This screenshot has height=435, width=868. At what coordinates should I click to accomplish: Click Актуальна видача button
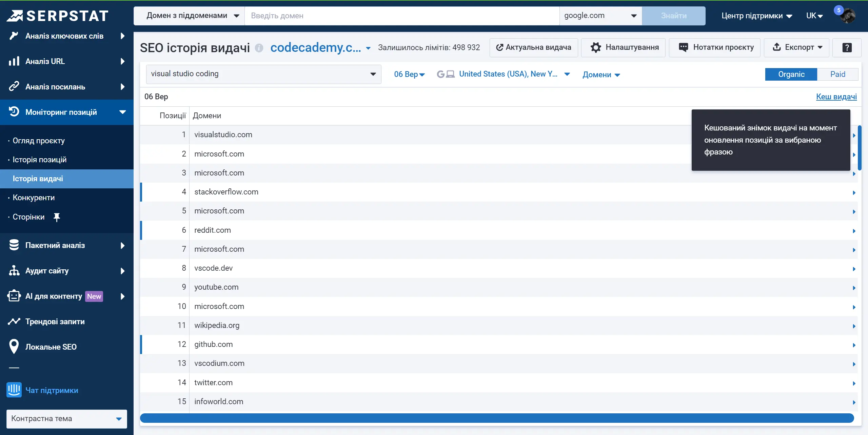(534, 47)
